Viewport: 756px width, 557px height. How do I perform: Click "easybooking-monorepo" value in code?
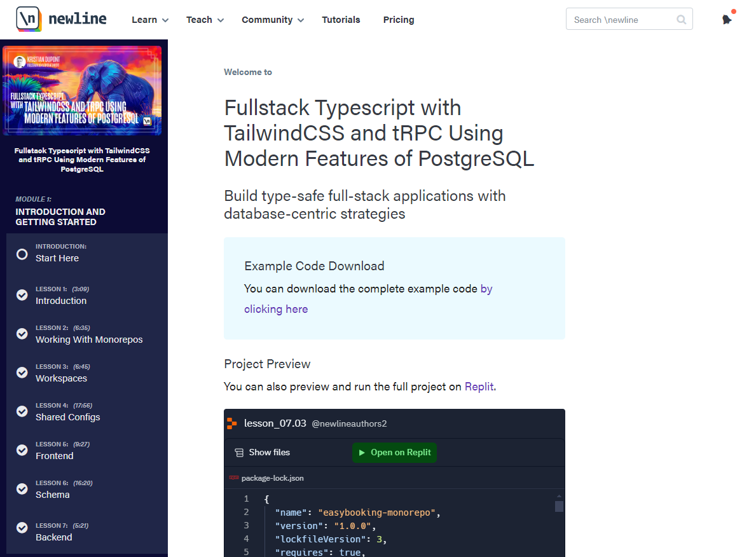tap(376, 512)
